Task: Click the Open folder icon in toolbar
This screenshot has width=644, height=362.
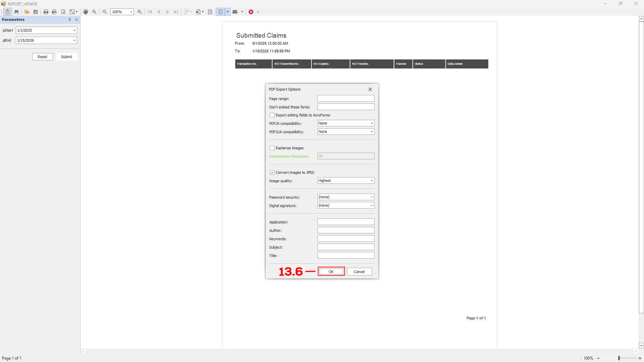Action: tap(27, 12)
